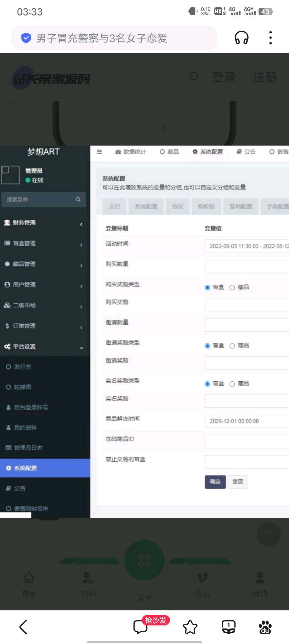Tap the headphone listen icon

point(241,38)
